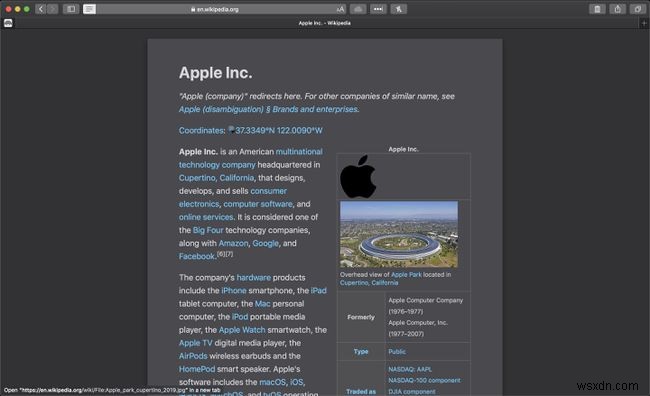Screen dimensions: 650x396
Task: Open the hardware link
Action: pyautogui.click(x=254, y=277)
